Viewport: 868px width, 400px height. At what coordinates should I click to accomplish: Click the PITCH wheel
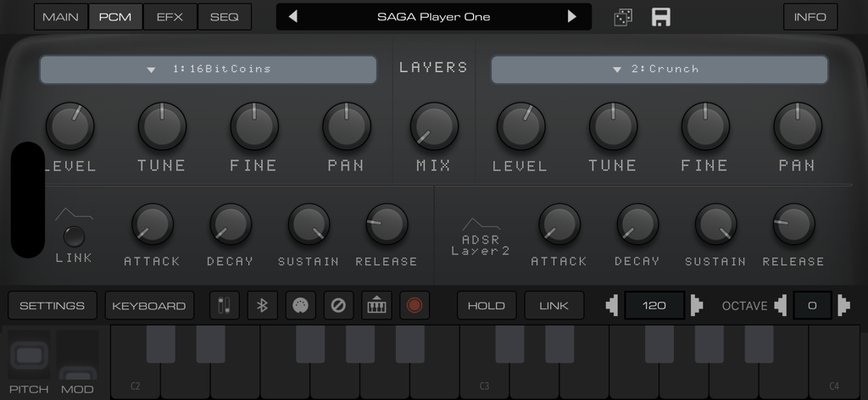click(30, 355)
